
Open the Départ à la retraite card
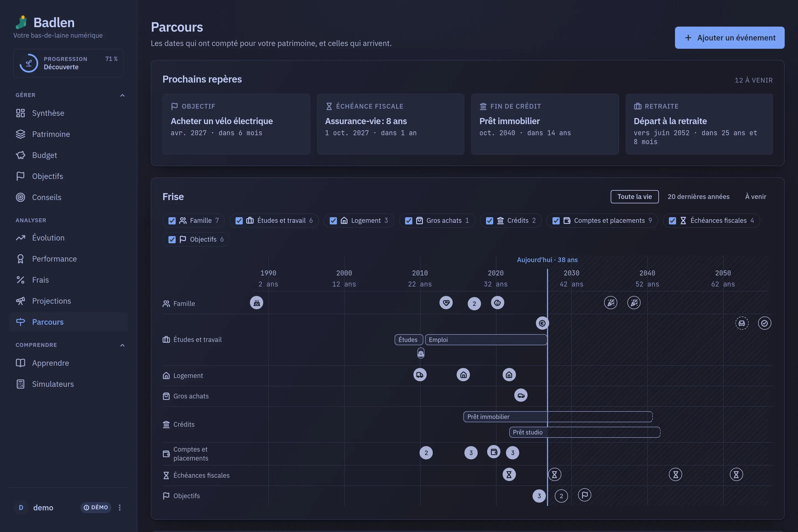tap(699, 124)
